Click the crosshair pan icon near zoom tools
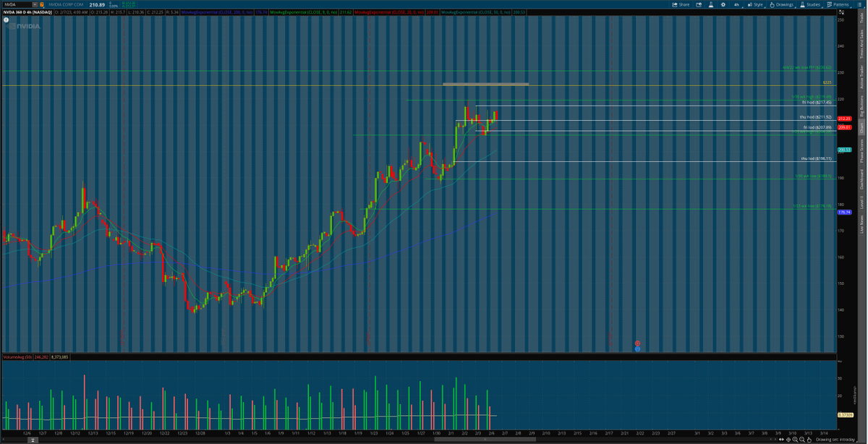The image size is (868, 444). [788, 439]
